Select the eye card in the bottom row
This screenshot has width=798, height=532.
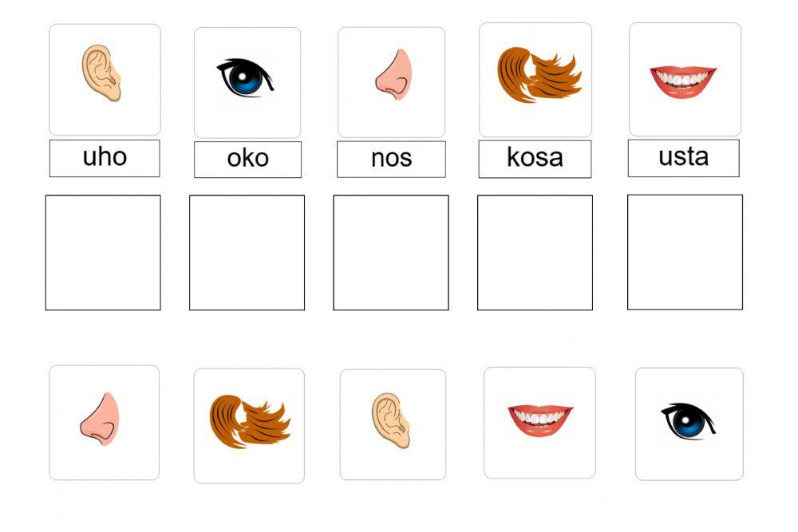point(689,424)
